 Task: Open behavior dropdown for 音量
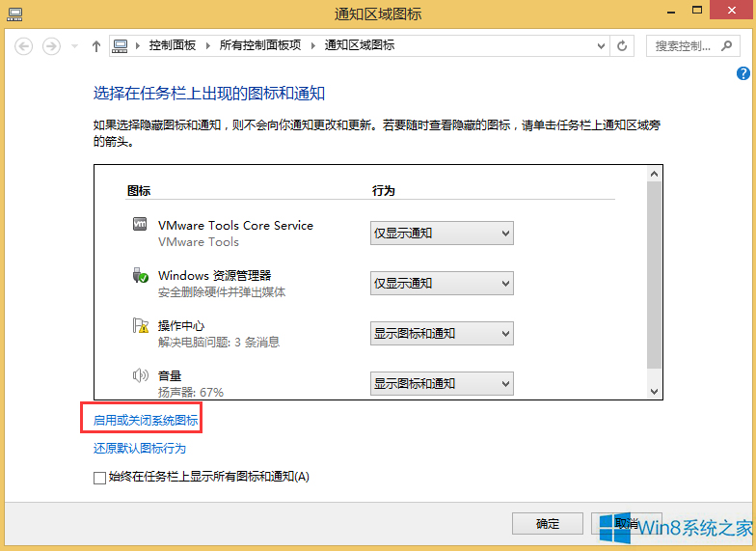pyautogui.click(x=442, y=384)
